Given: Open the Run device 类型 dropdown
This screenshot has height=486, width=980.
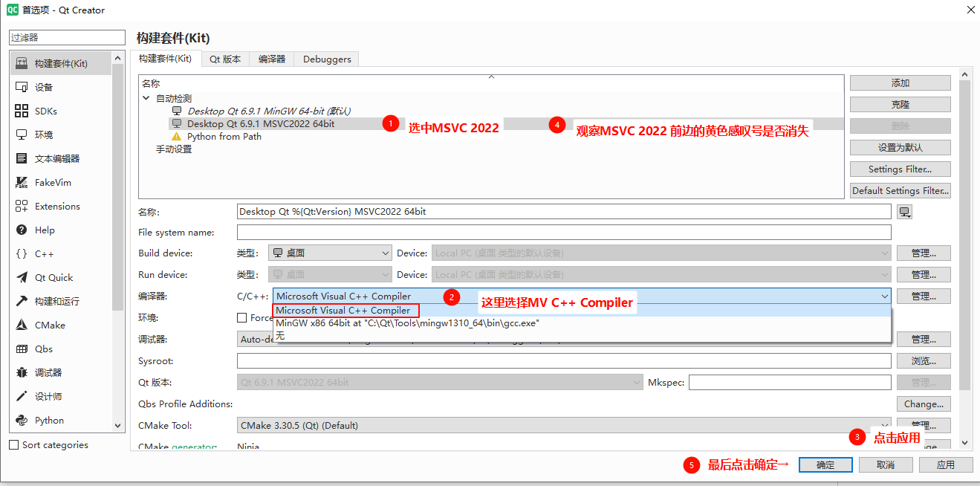Looking at the screenshot, I should click(x=330, y=274).
